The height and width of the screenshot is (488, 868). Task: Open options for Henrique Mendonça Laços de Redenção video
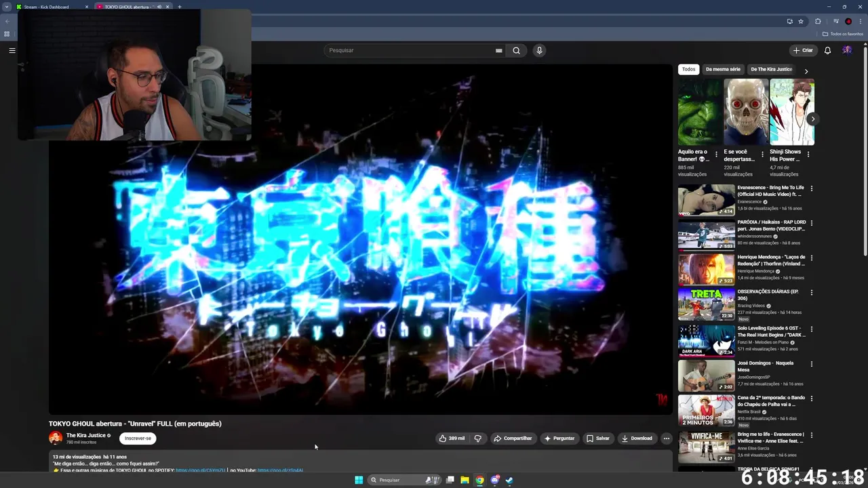click(x=811, y=258)
